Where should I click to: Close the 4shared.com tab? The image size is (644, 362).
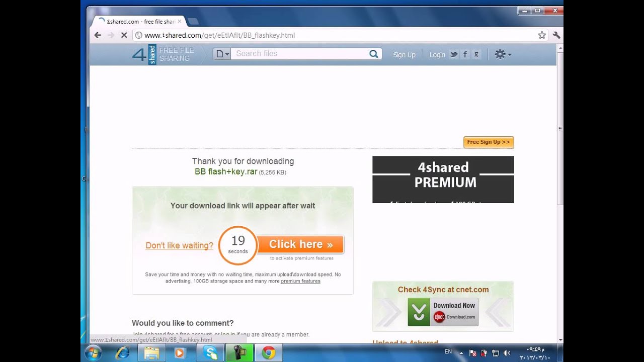179,22
